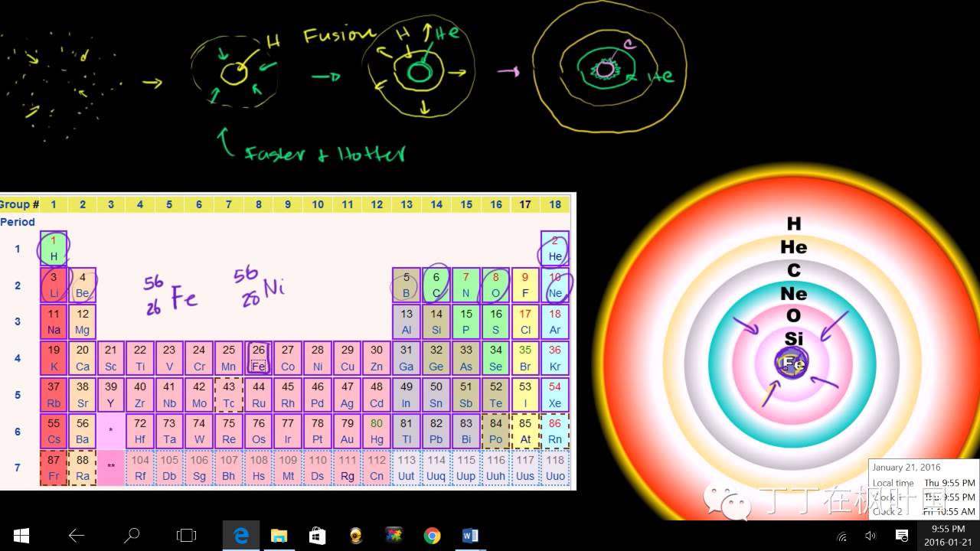Click the lanthanide "*" placeholder cell

111,432
